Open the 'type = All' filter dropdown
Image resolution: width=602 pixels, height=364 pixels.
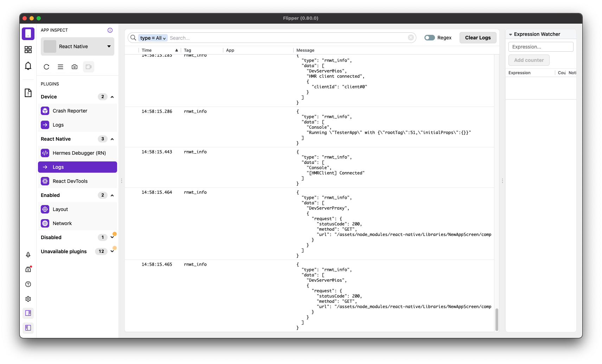coord(153,38)
